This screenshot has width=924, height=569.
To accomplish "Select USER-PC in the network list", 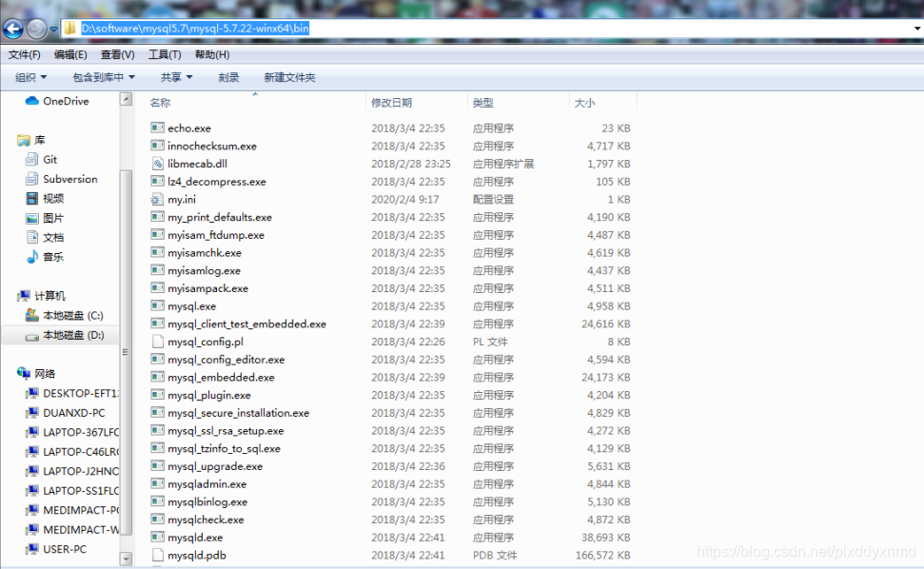I will tap(64, 549).
